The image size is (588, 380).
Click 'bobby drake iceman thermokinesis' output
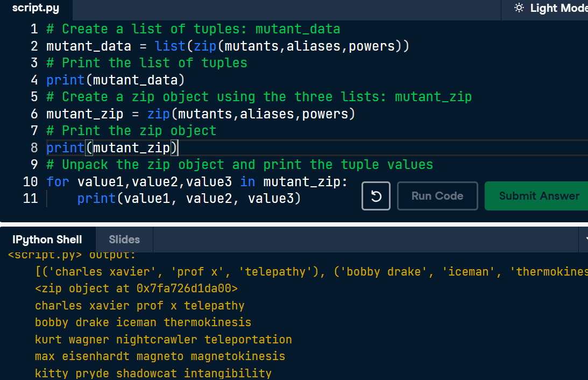[143, 322]
